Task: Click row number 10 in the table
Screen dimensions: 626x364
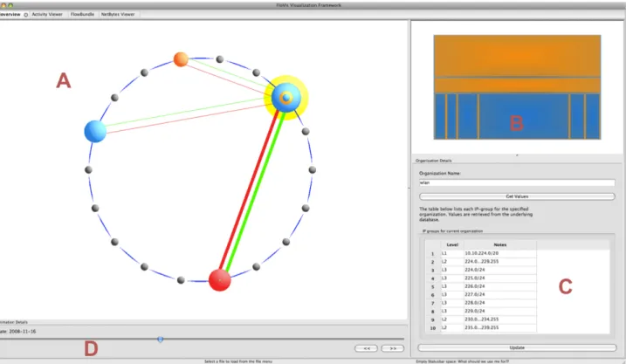Action: pyautogui.click(x=433, y=328)
